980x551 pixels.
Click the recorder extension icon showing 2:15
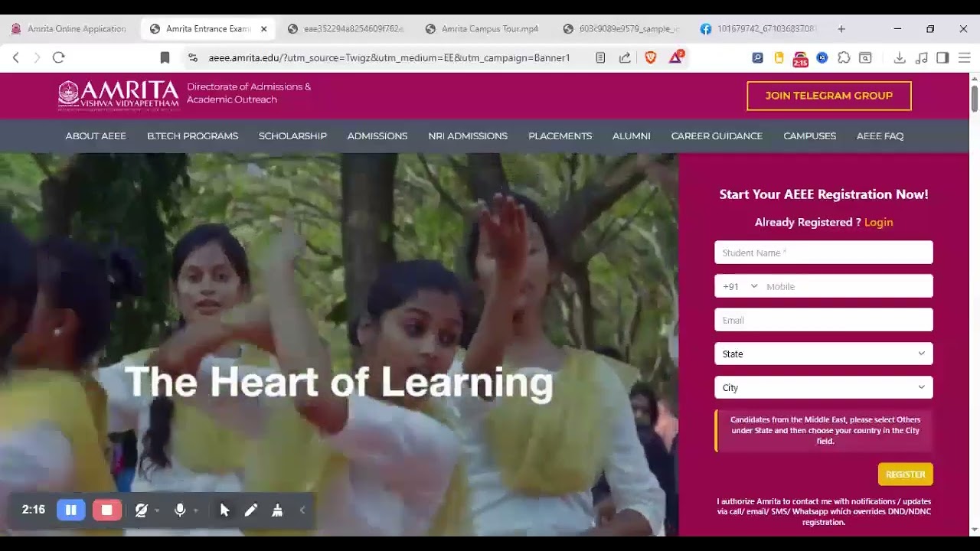click(800, 59)
